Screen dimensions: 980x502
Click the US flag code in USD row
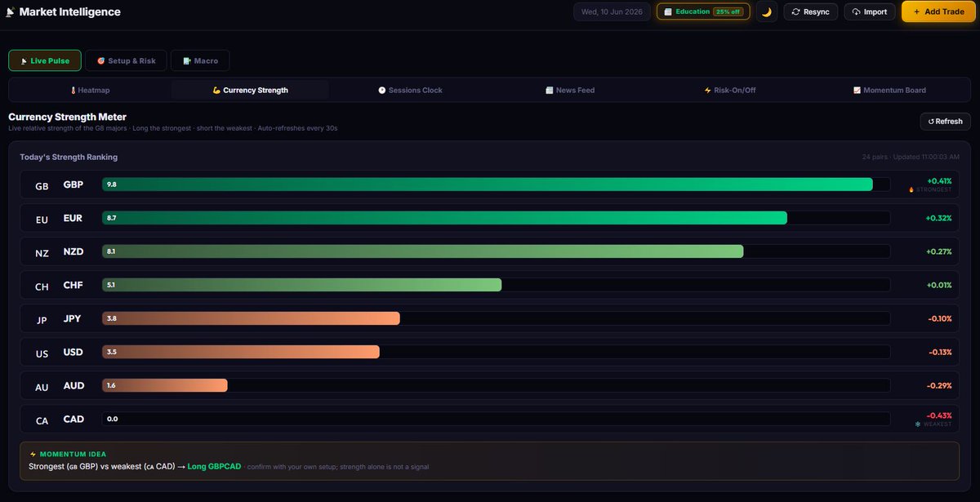click(42, 353)
